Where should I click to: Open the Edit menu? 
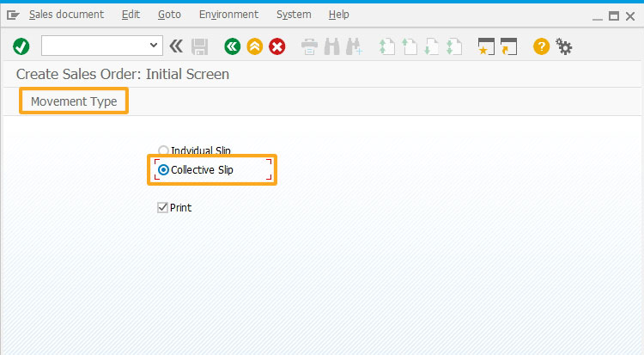(131, 15)
